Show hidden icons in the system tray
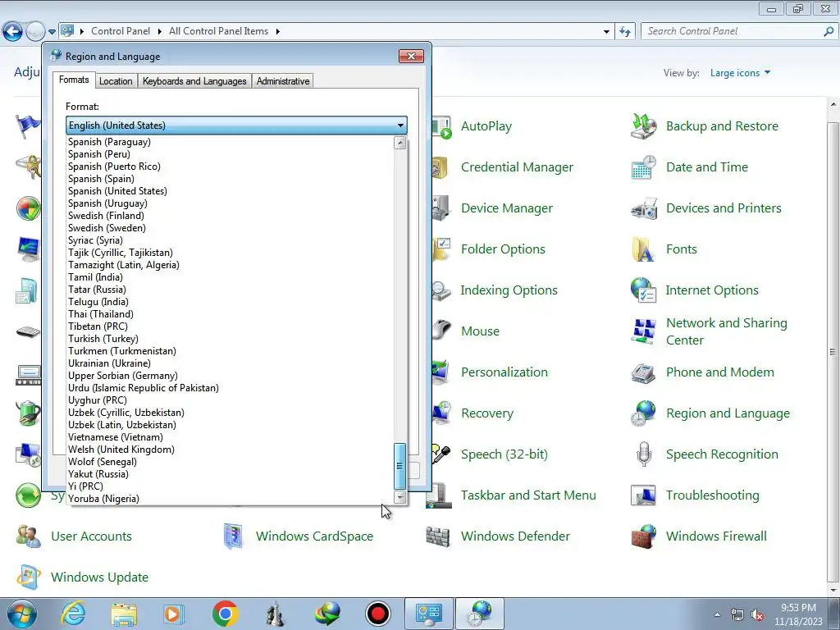The width and height of the screenshot is (840, 630). click(717, 614)
